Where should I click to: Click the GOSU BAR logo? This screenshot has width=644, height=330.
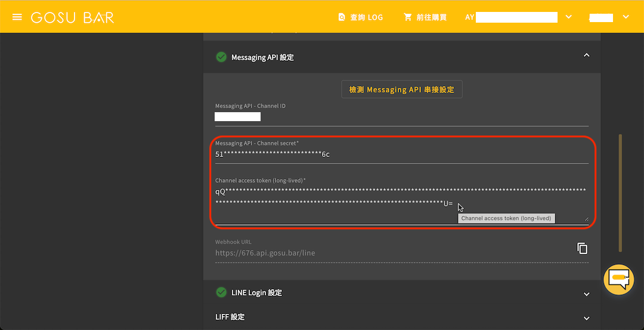[72, 18]
